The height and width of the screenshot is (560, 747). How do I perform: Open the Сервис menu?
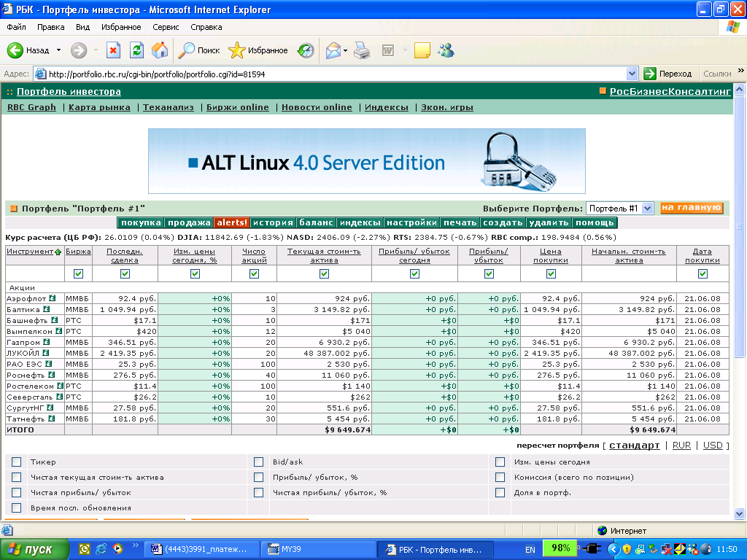click(x=166, y=27)
